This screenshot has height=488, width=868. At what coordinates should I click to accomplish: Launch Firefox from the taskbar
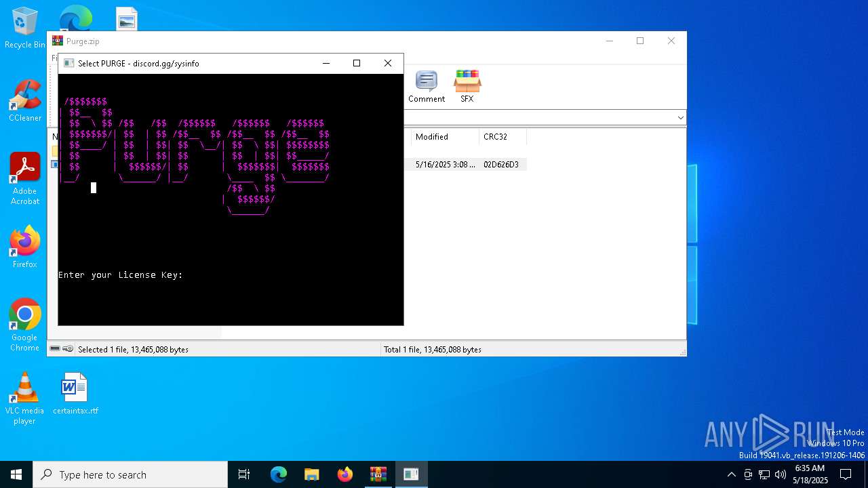tap(345, 474)
